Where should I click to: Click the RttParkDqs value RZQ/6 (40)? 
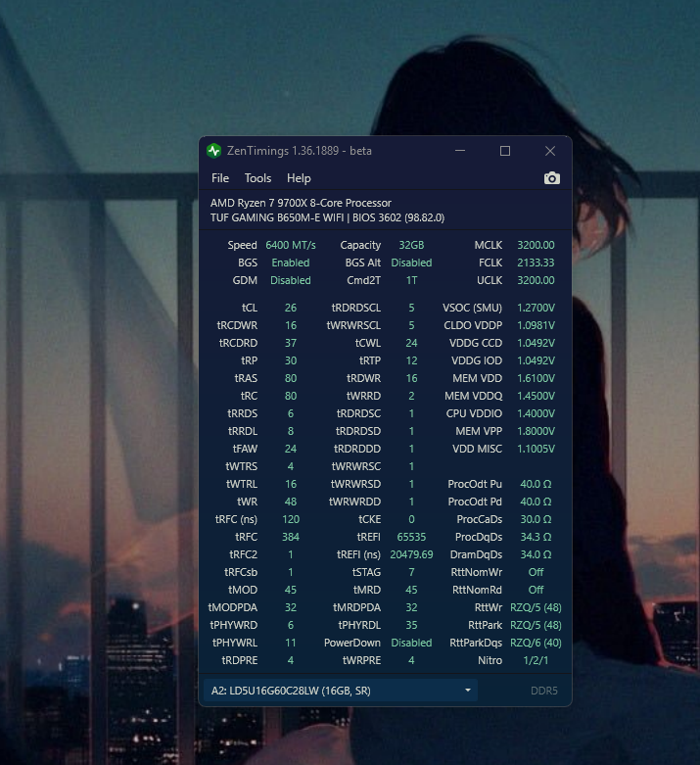click(536, 643)
